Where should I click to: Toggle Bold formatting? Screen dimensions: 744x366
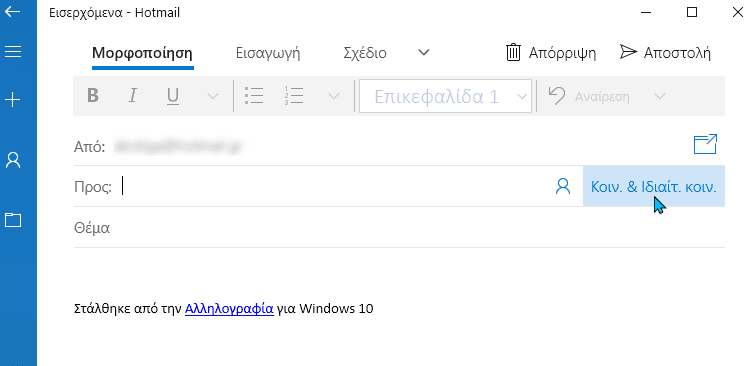coord(93,96)
